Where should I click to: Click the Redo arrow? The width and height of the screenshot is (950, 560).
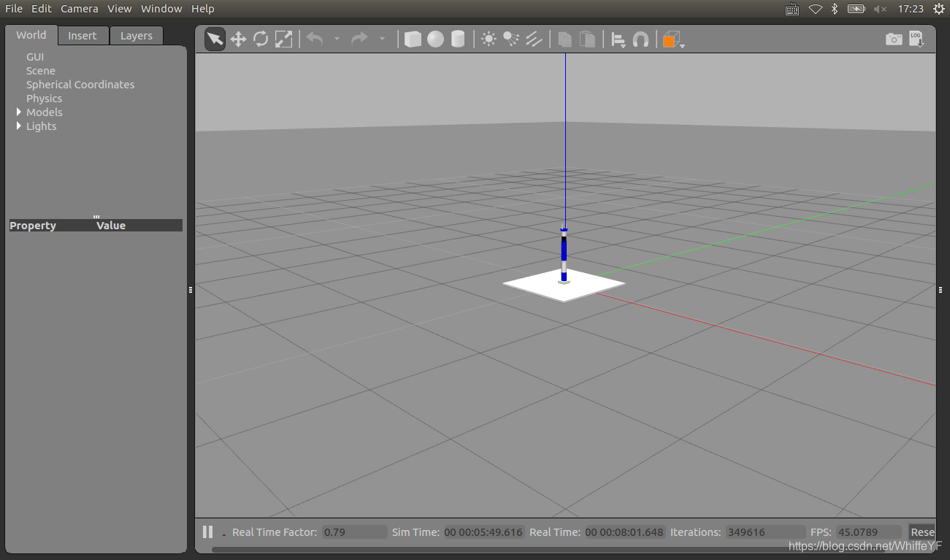coord(359,39)
